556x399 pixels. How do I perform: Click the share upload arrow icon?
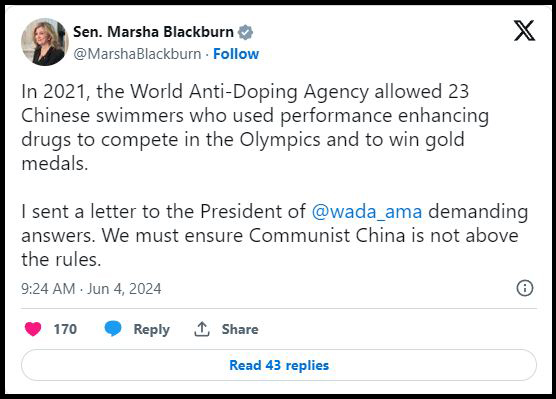(202, 329)
